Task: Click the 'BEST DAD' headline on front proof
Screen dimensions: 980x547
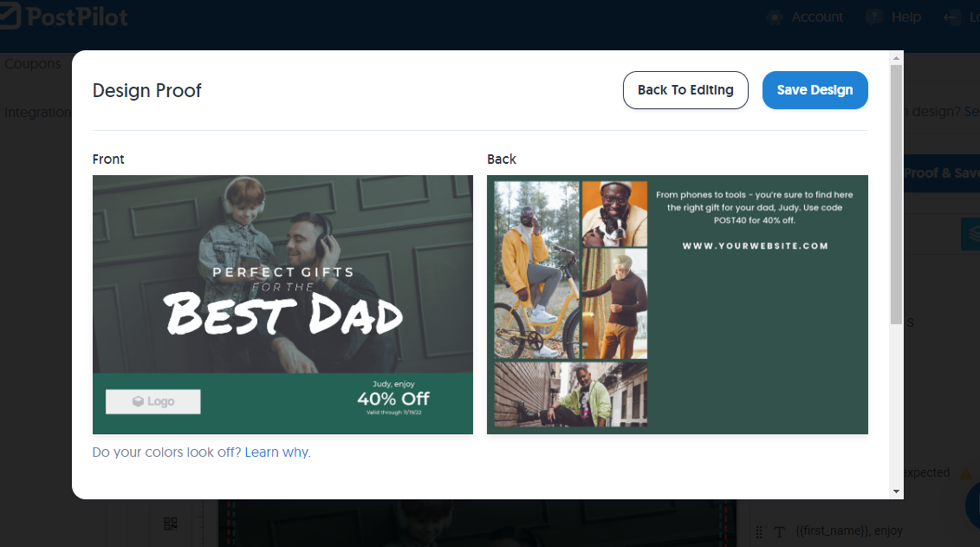Action: (x=283, y=314)
